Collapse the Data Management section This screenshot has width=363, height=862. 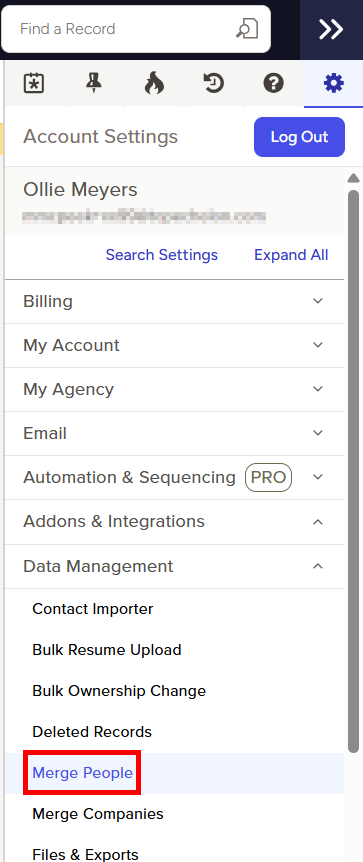pyautogui.click(x=174, y=566)
